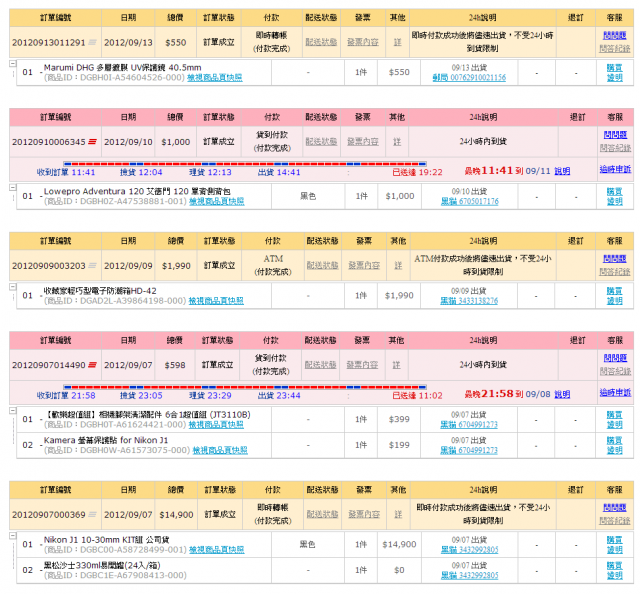Click the delivery progress bar for order 20120910006345
Image resolution: width=640 pixels, height=594 pixels.
click(x=245, y=164)
